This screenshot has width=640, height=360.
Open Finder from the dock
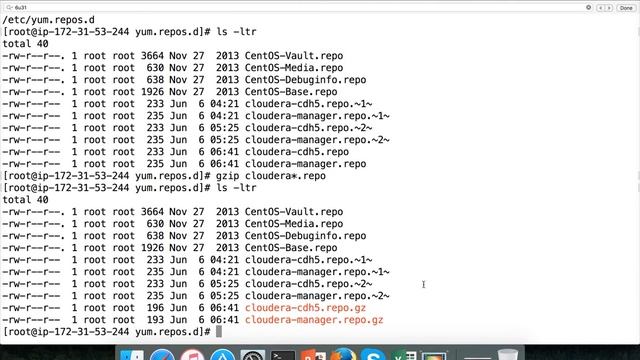tap(132, 356)
